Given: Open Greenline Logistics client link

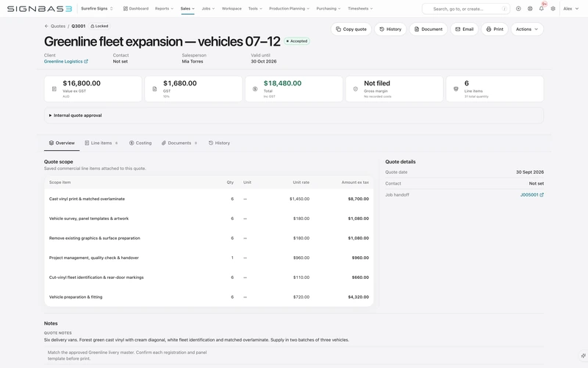Looking at the screenshot, I should click(65, 62).
